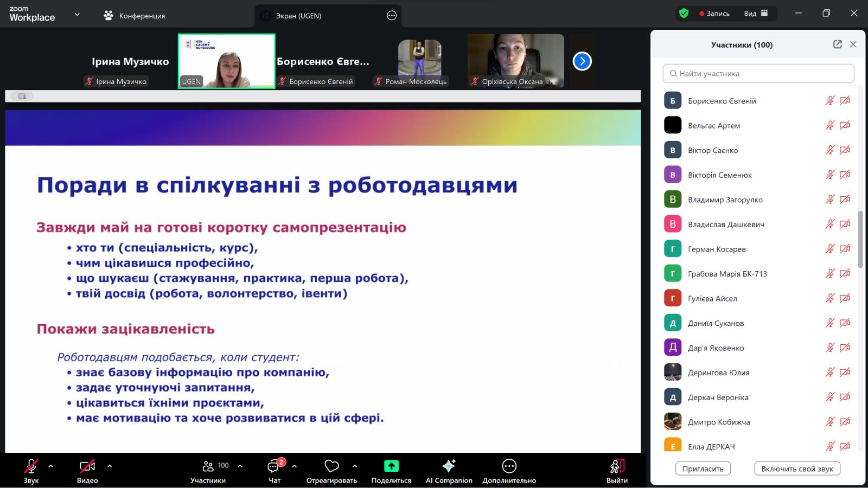Viewport: 868px width, 488px height.
Task: Click the green security shield icon
Action: coord(684,14)
